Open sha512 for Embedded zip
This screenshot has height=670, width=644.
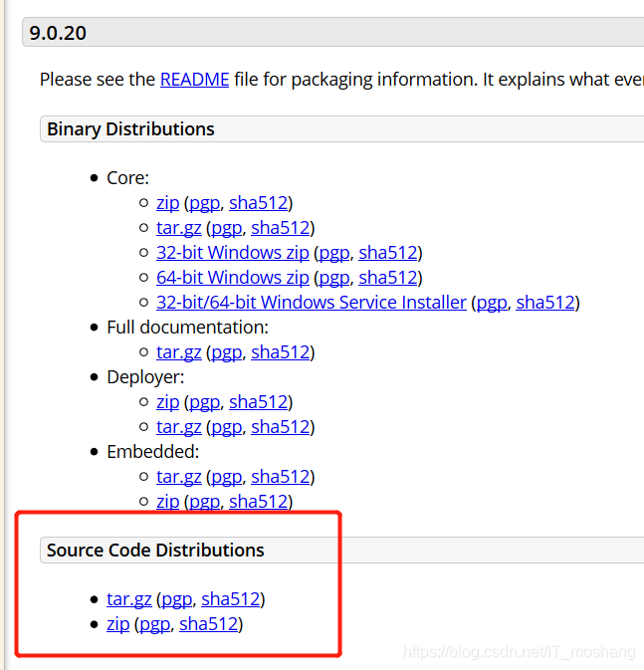pos(258,502)
